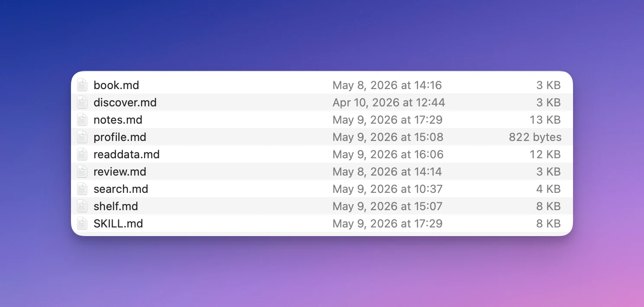Click the book.md document icon

82,85
